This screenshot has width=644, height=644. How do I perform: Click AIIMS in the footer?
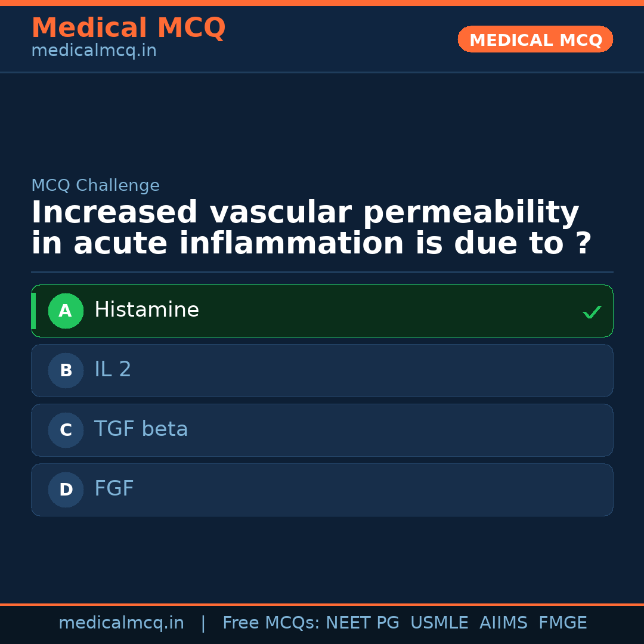coord(503,623)
